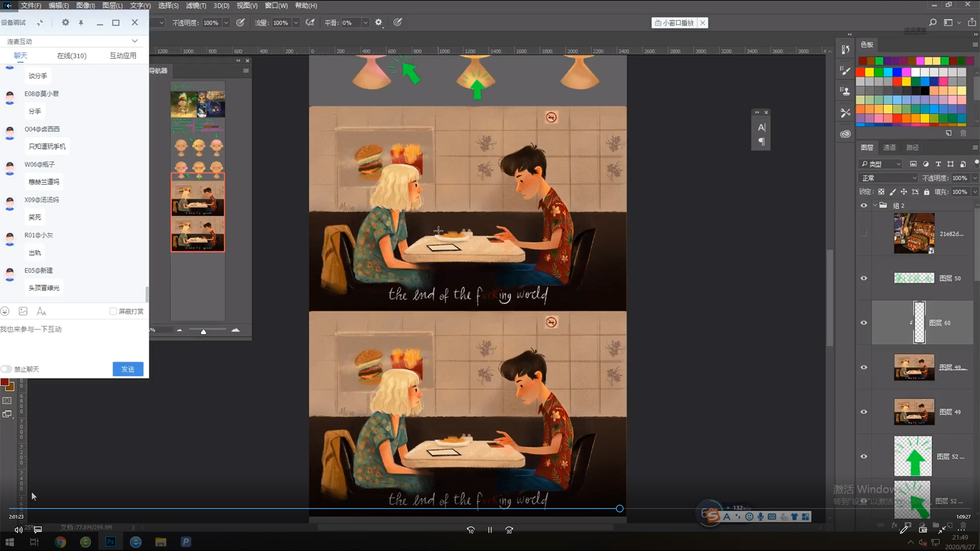The width and height of the screenshot is (980, 551).
Task: Toggle layer filter on/off switch
Action: [x=976, y=163]
